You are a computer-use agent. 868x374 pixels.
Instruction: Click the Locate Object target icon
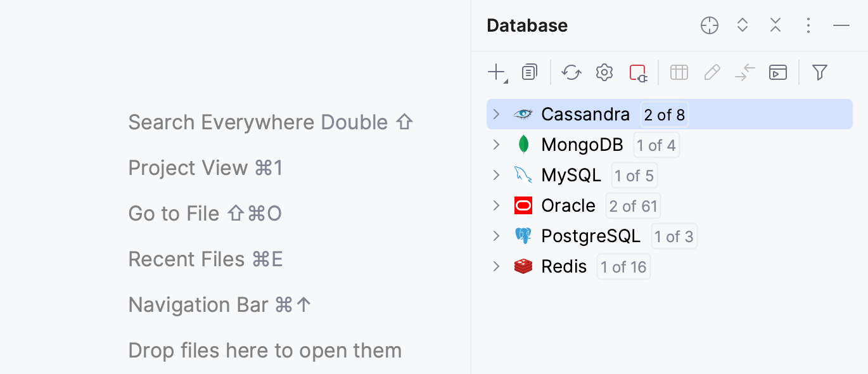(x=709, y=25)
